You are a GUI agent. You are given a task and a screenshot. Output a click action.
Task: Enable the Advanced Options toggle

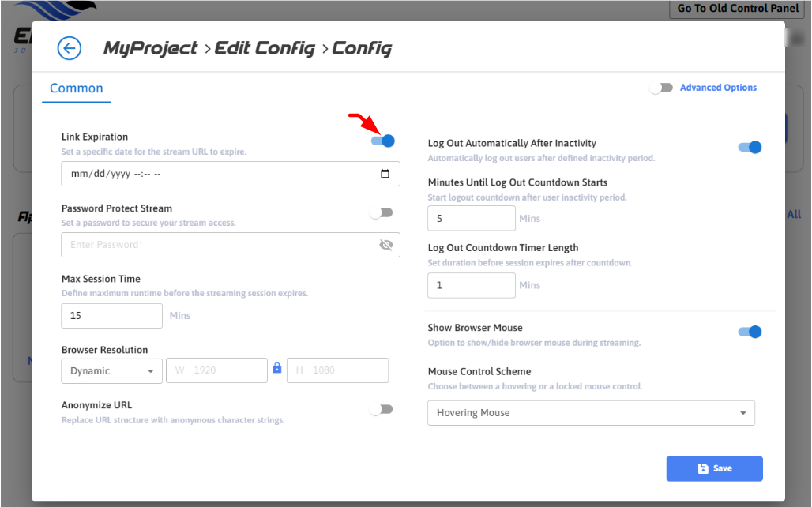point(661,88)
